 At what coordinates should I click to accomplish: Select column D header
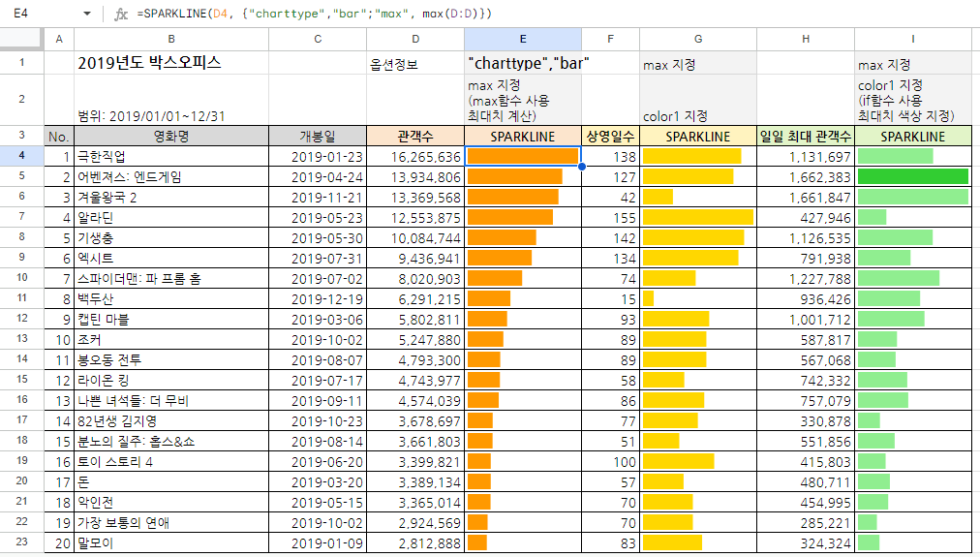pyautogui.click(x=415, y=39)
